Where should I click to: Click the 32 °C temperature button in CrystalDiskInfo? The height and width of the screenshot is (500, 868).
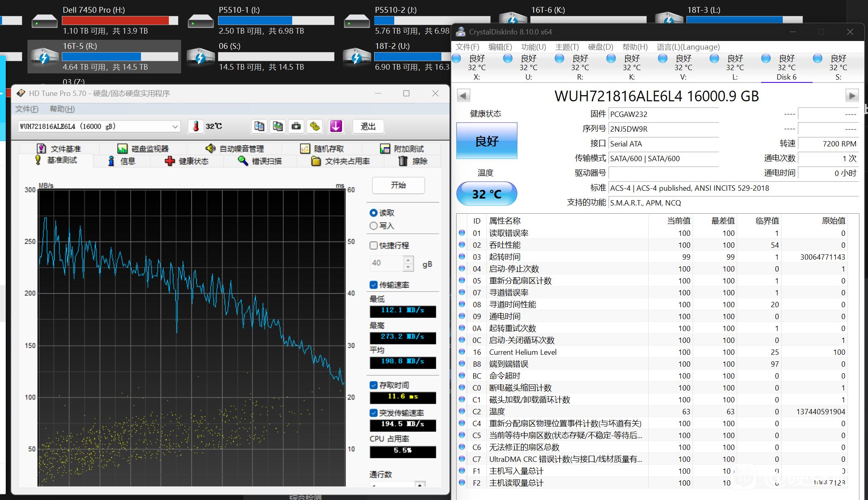(487, 194)
